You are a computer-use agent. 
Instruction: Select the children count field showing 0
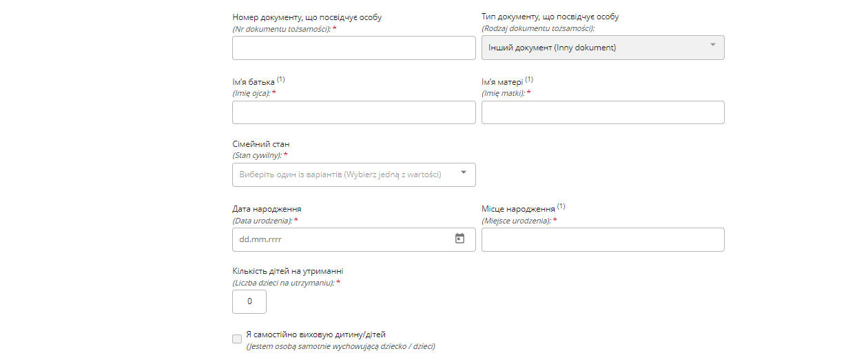pos(249,301)
